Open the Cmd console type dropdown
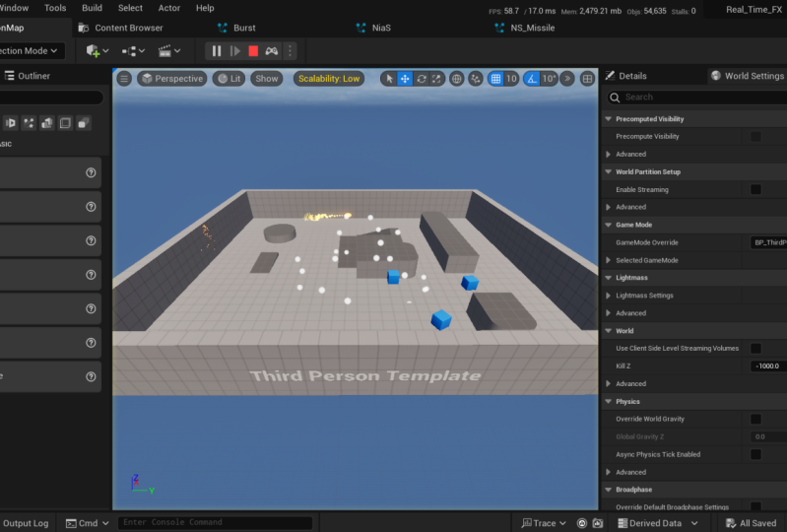787x532 pixels. click(88, 523)
